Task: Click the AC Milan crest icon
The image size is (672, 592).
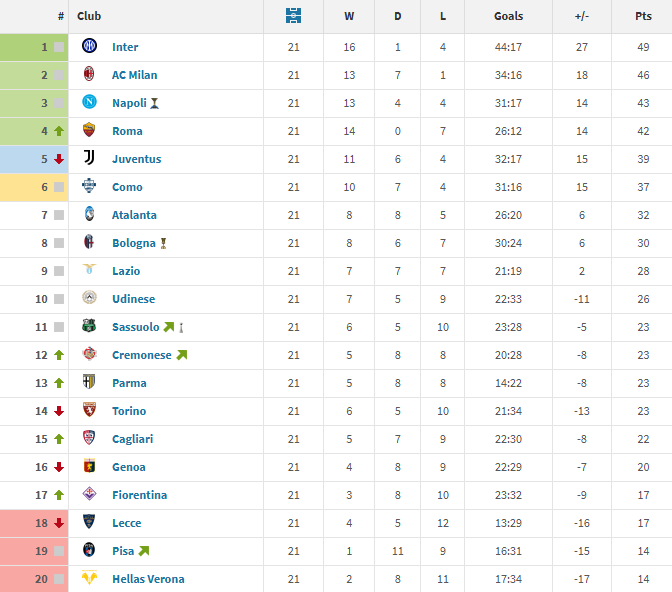Action: coord(89,75)
